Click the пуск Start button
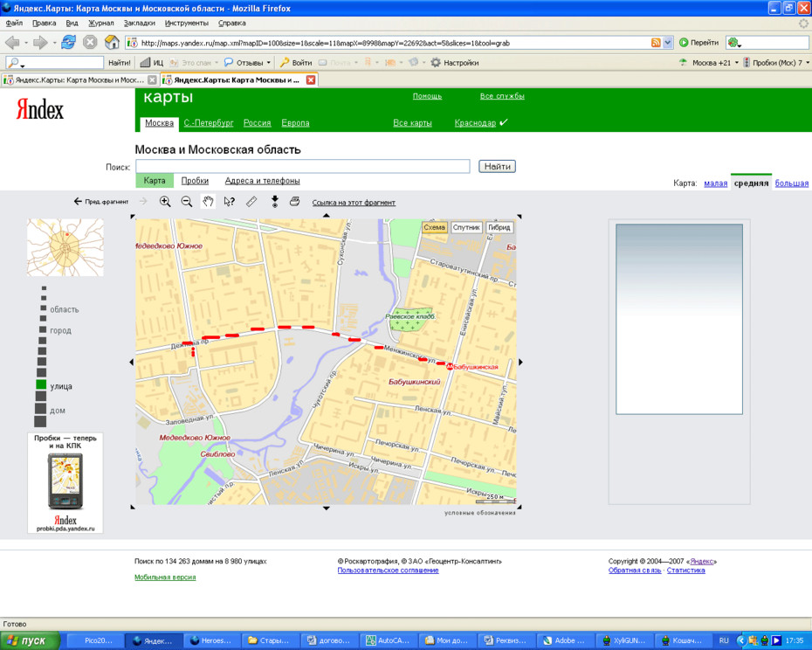Viewport: 812px width, 650px height. coord(29,640)
